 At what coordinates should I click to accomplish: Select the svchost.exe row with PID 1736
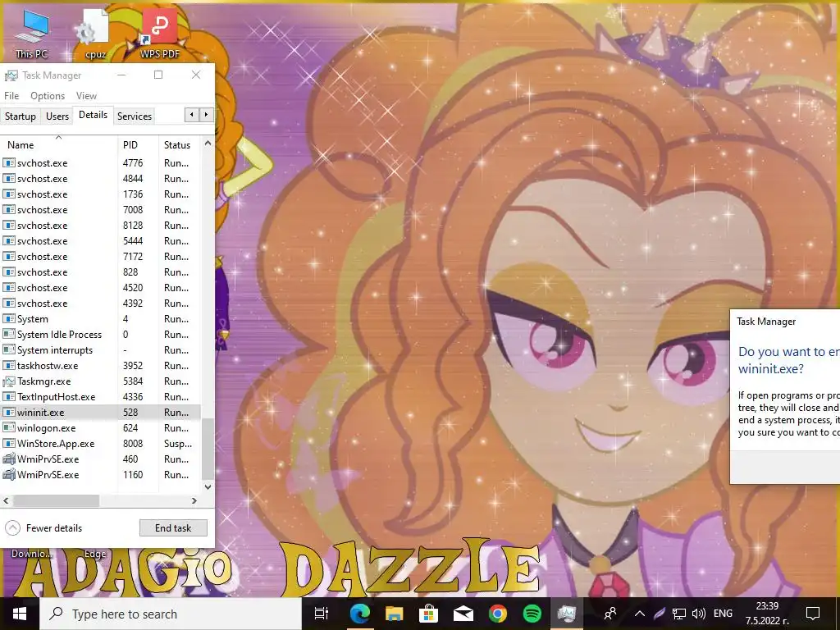(x=101, y=194)
